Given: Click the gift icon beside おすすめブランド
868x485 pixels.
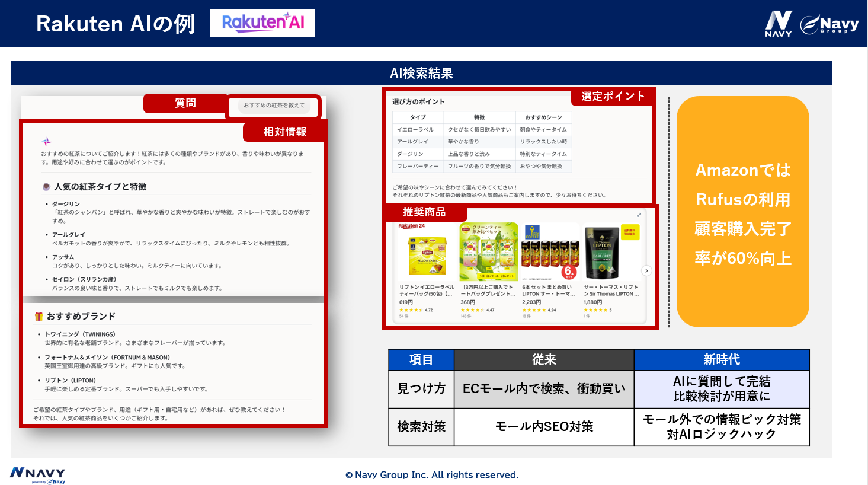Looking at the screenshot, I should point(39,317).
